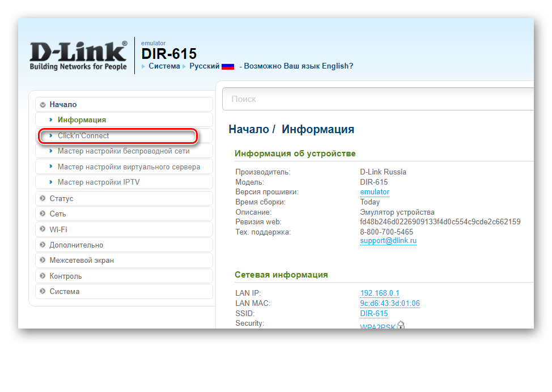Viewport: 552px width, 392px height.
Task: Expand the Сеть section
Action: [124, 214]
